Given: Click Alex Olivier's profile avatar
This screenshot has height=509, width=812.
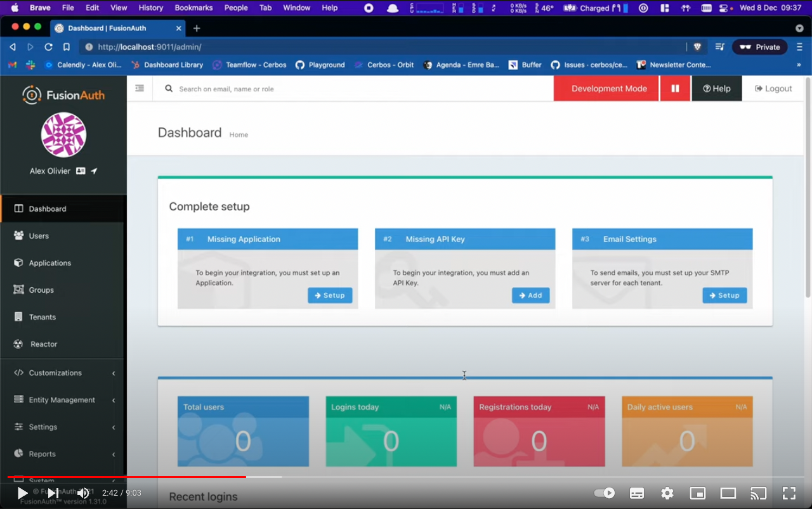Looking at the screenshot, I should point(63,134).
